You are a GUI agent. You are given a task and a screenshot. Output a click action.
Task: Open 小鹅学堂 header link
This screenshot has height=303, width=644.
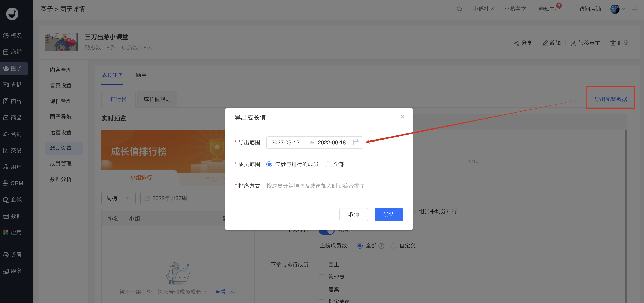tap(515, 9)
